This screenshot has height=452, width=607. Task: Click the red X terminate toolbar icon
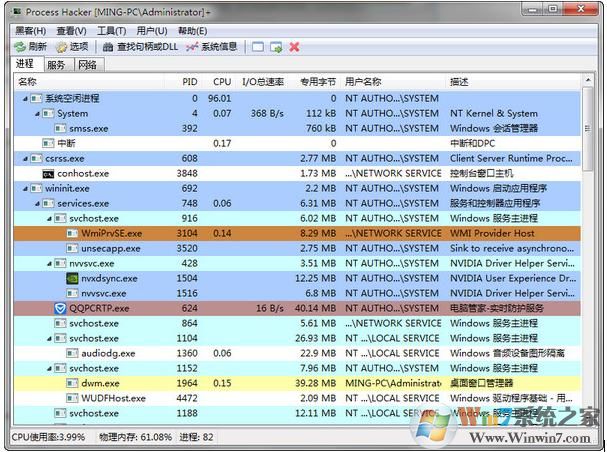pos(294,47)
